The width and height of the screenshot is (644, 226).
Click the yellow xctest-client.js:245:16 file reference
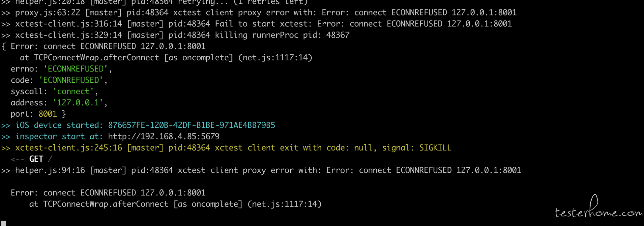(69, 148)
